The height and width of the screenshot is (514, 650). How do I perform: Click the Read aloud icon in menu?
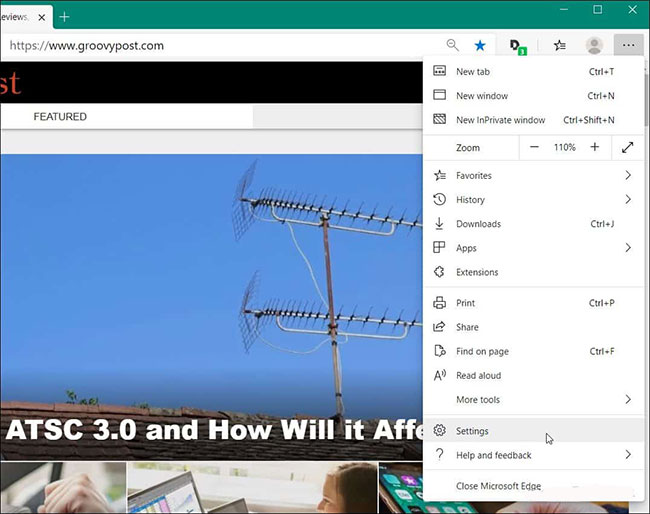coord(440,375)
